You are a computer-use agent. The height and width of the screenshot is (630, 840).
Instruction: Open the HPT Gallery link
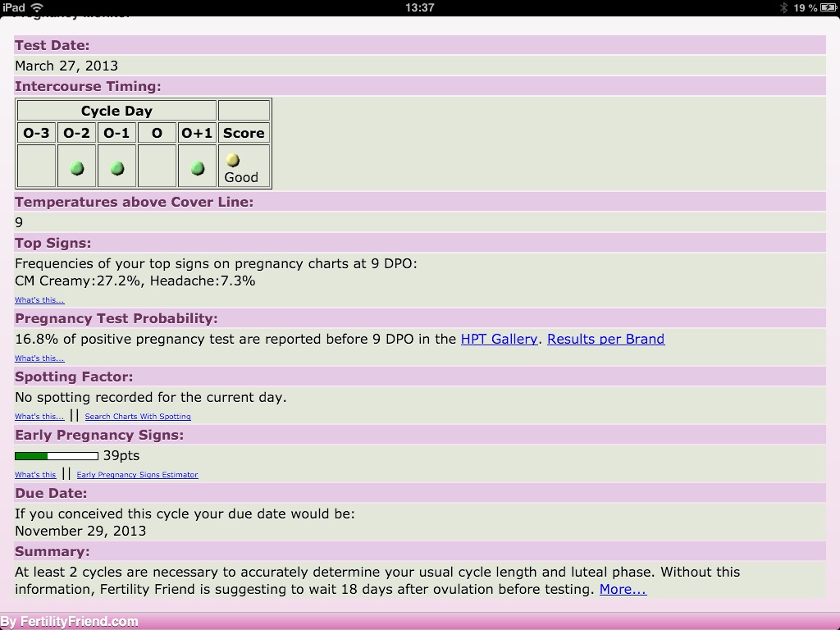499,339
